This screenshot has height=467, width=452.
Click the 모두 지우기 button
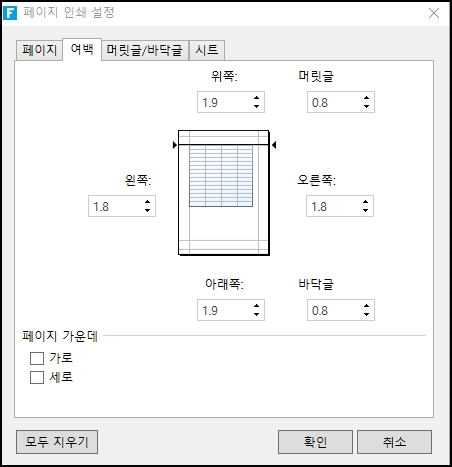click(x=57, y=442)
